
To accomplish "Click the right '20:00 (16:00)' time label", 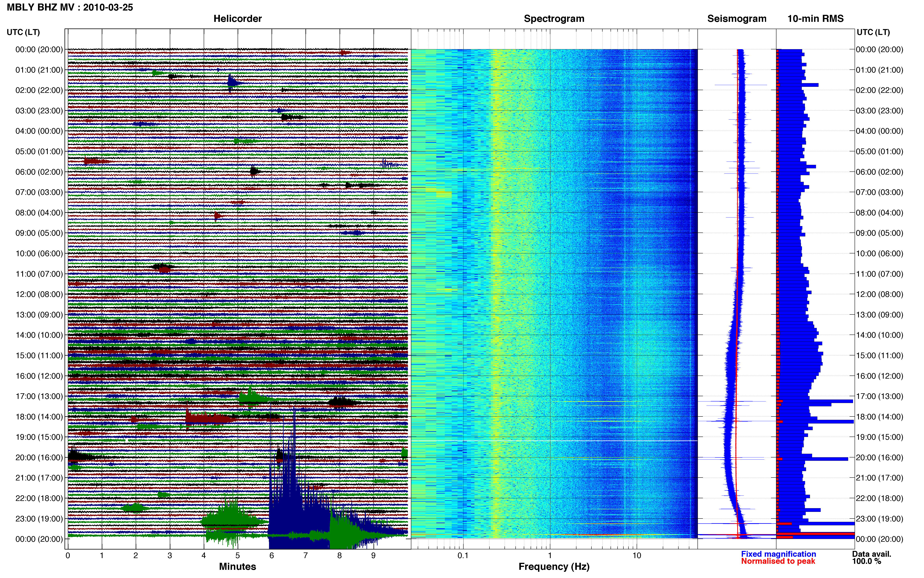I will point(879,458).
